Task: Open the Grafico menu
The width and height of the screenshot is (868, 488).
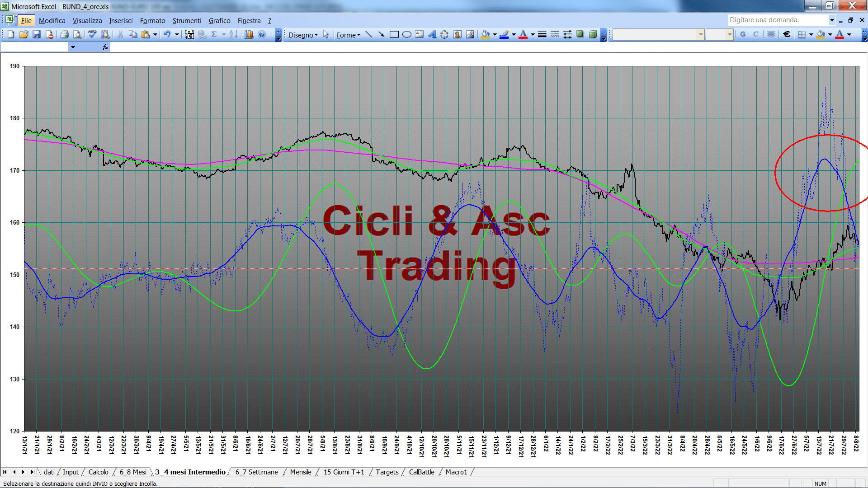Action: (219, 21)
